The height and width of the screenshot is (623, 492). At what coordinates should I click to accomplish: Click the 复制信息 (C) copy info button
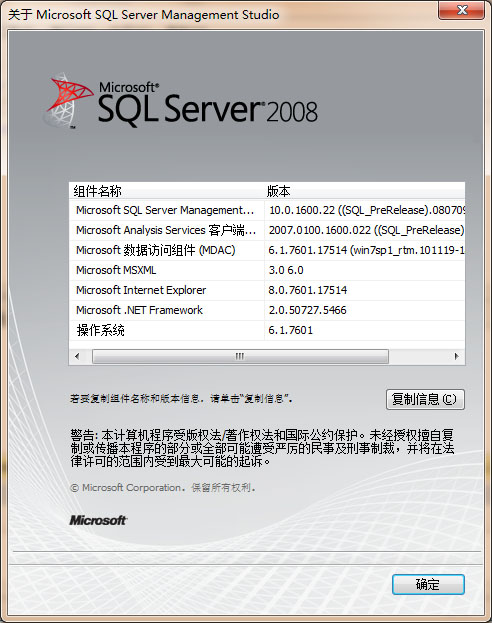[x=425, y=399]
